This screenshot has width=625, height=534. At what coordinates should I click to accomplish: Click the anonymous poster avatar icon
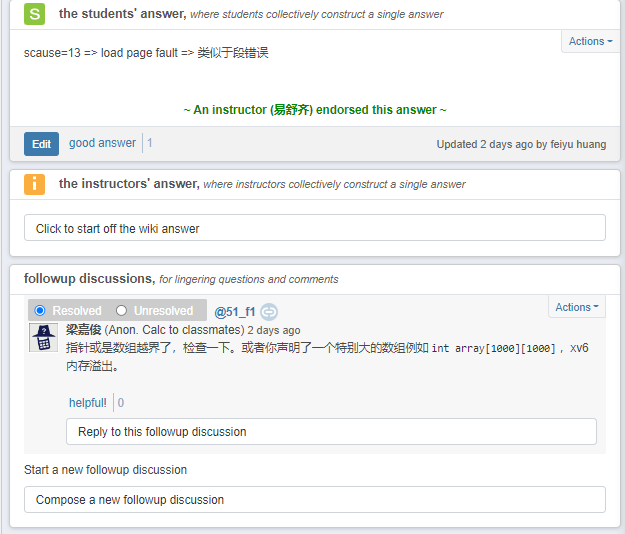(x=42, y=338)
